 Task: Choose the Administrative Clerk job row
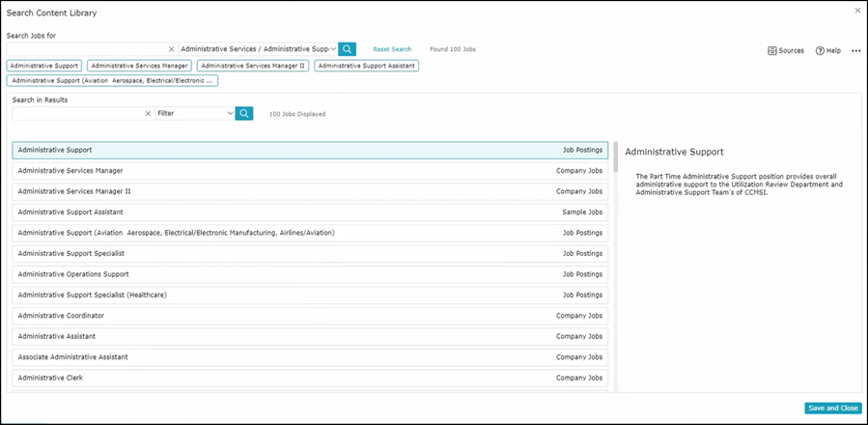click(x=310, y=378)
